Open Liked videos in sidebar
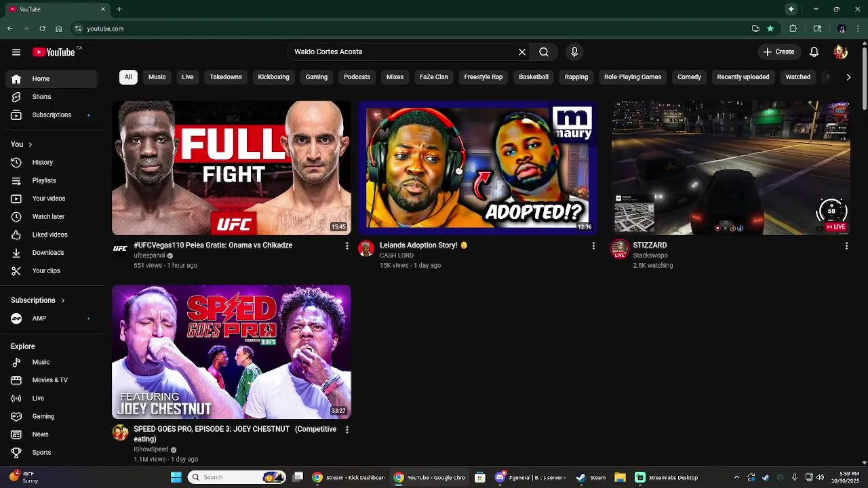The height and width of the screenshot is (488, 868). point(52,235)
